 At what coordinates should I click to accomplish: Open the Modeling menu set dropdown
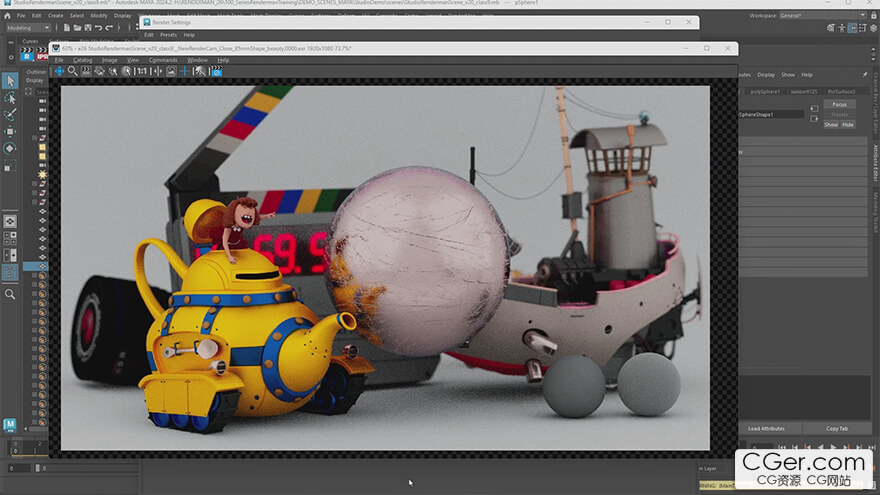click(x=28, y=28)
